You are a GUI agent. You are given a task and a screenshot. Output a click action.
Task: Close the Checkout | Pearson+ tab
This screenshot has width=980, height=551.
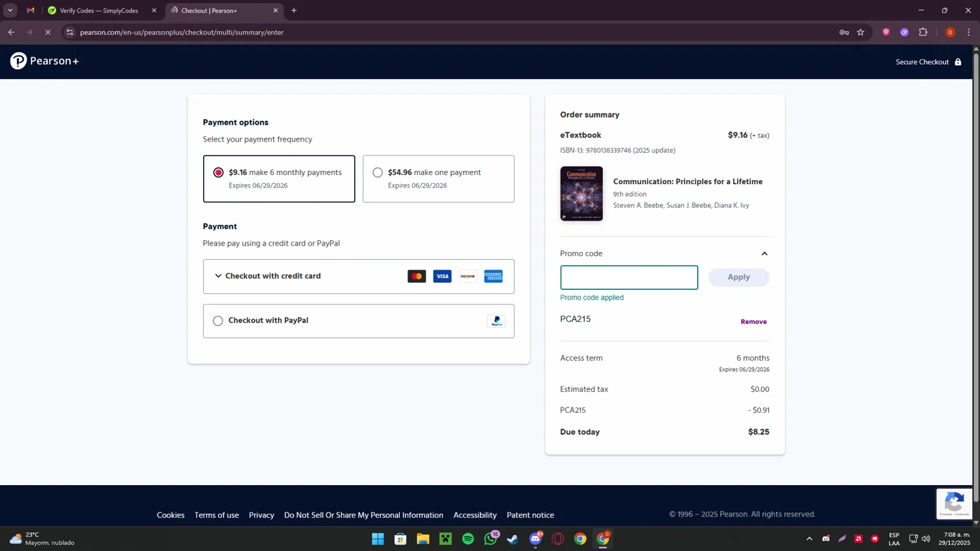pyautogui.click(x=275, y=10)
